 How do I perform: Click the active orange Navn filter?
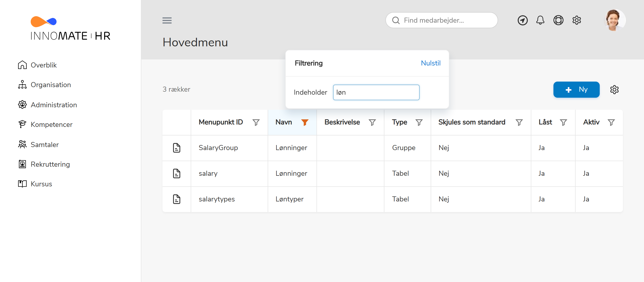pos(305,122)
